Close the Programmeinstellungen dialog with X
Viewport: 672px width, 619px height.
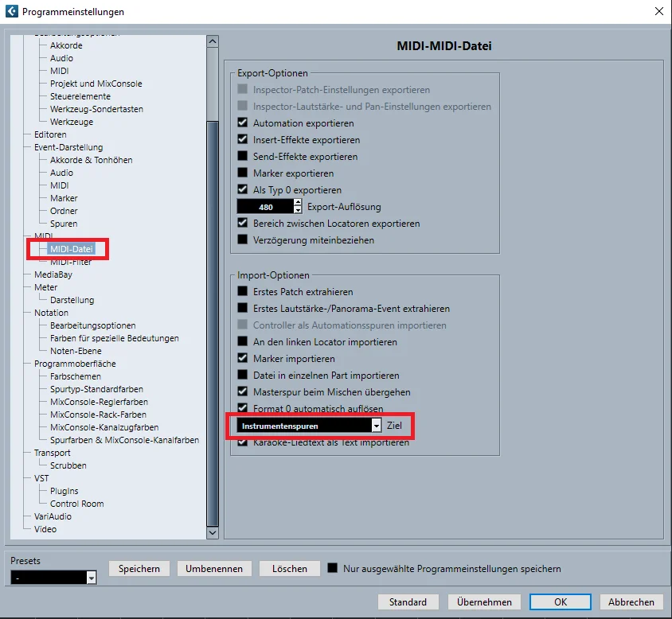pyautogui.click(x=659, y=11)
